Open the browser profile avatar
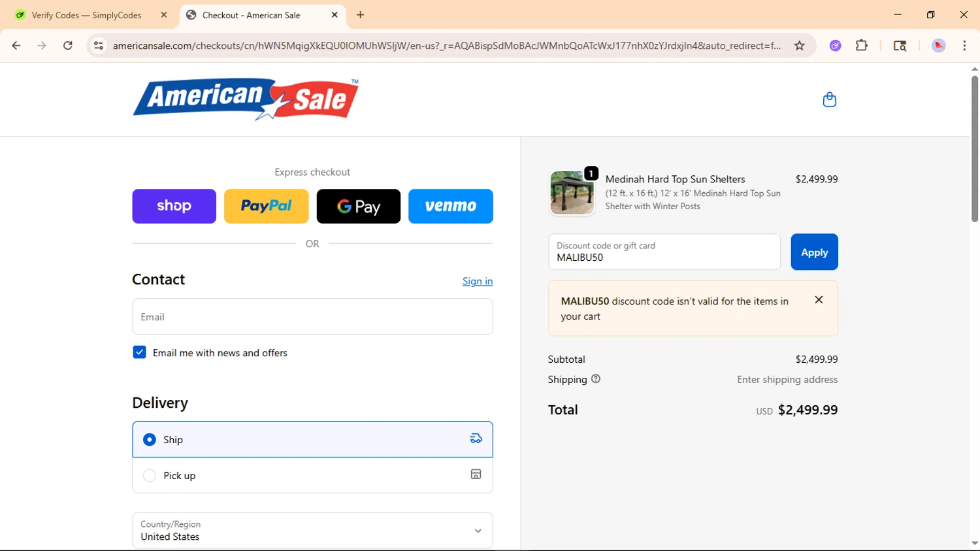This screenshot has width=980, height=551. (938, 46)
